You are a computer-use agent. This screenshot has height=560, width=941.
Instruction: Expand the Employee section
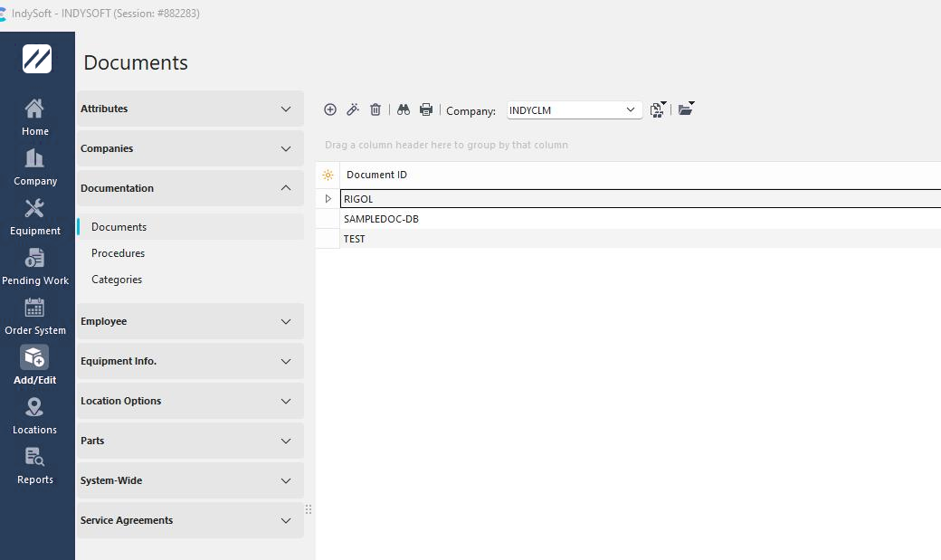[190, 321]
